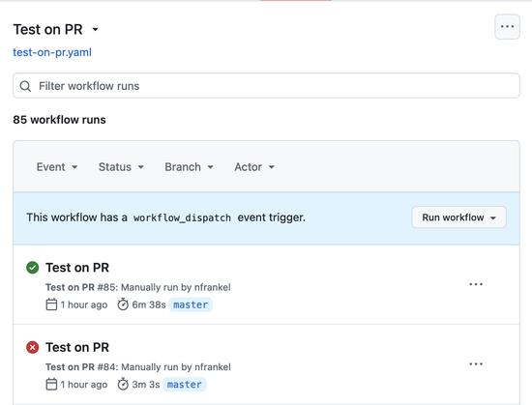The width and height of the screenshot is (532, 405).
Task: Expand the Test on PR workflow title dropdown
Action: (96, 30)
